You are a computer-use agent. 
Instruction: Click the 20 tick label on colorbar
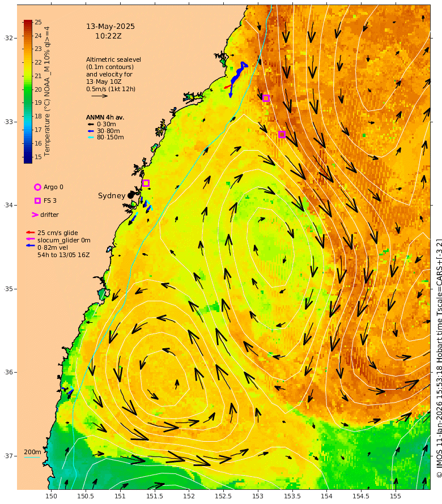[39, 89]
